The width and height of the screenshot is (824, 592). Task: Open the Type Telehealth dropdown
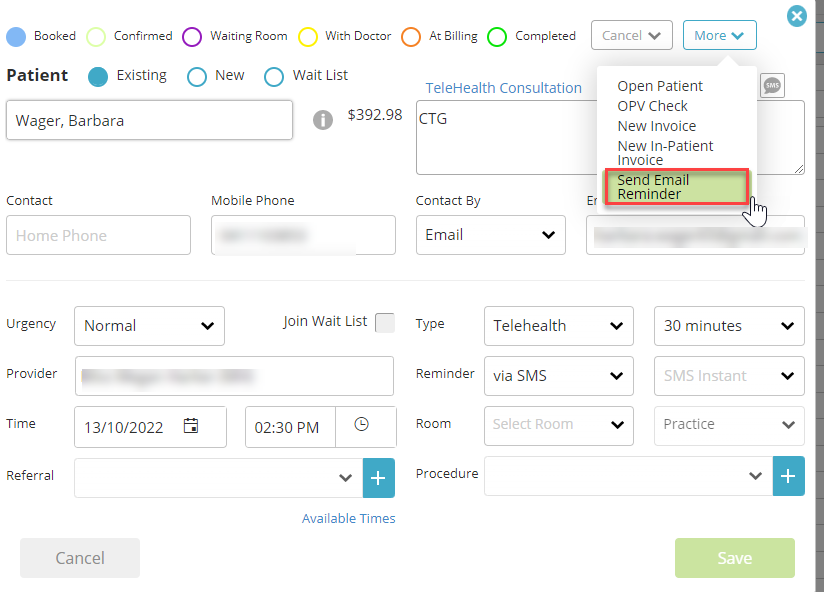pyautogui.click(x=559, y=326)
